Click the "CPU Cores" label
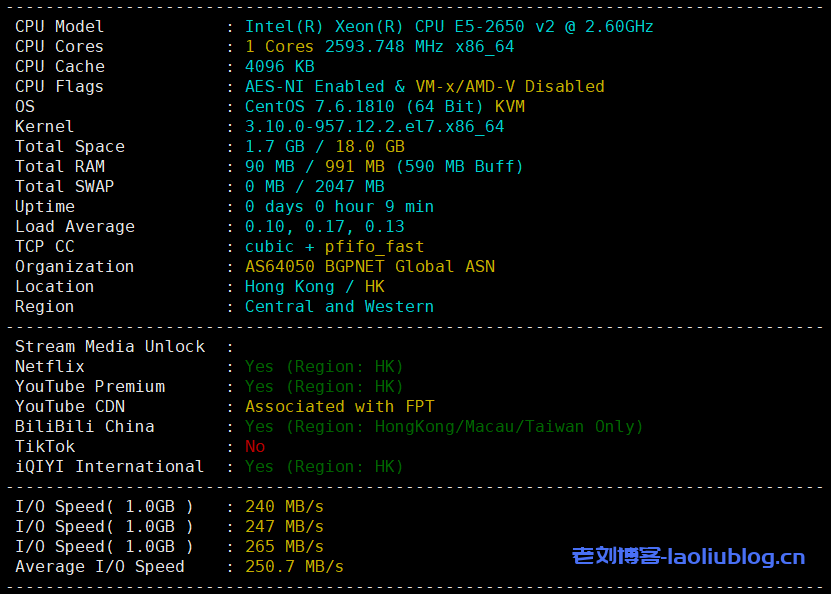This screenshot has width=831, height=594. (59, 47)
